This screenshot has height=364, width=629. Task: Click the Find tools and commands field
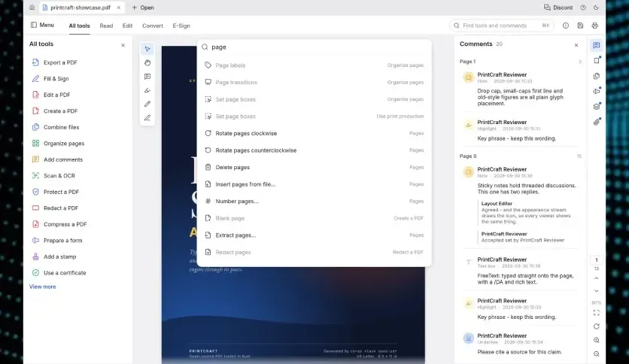pos(501,26)
